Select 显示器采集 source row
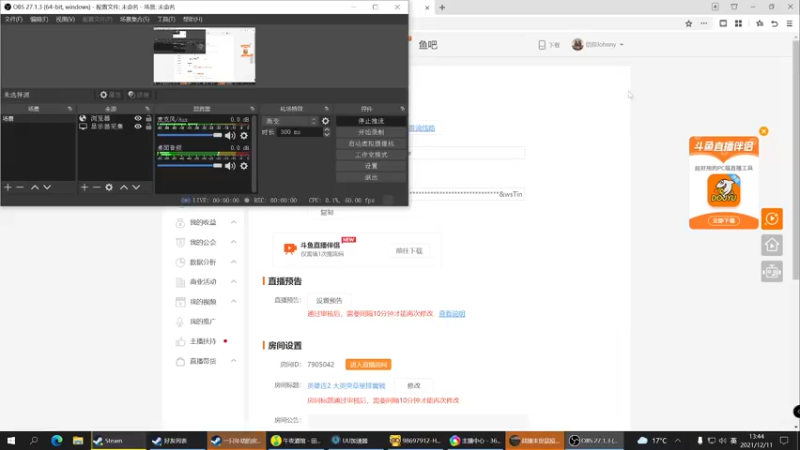The width and height of the screenshot is (800, 450). point(115,127)
